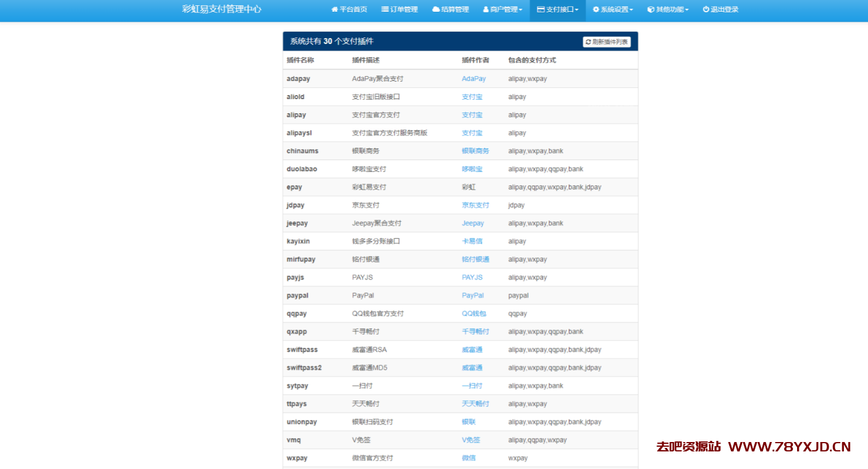Open the 订单管理 menu item
The height and width of the screenshot is (469, 868).
[x=400, y=10]
